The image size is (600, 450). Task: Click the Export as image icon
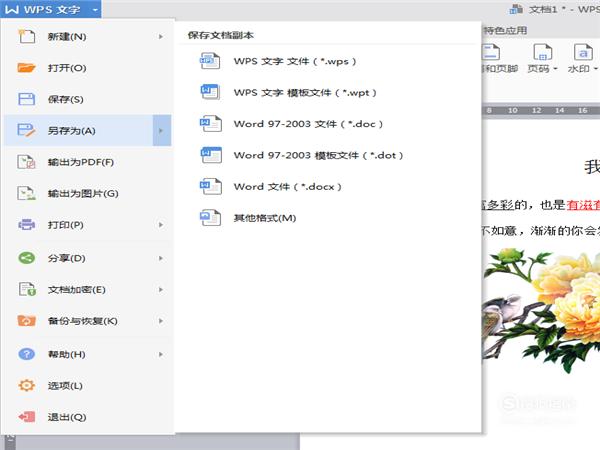point(26,193)
